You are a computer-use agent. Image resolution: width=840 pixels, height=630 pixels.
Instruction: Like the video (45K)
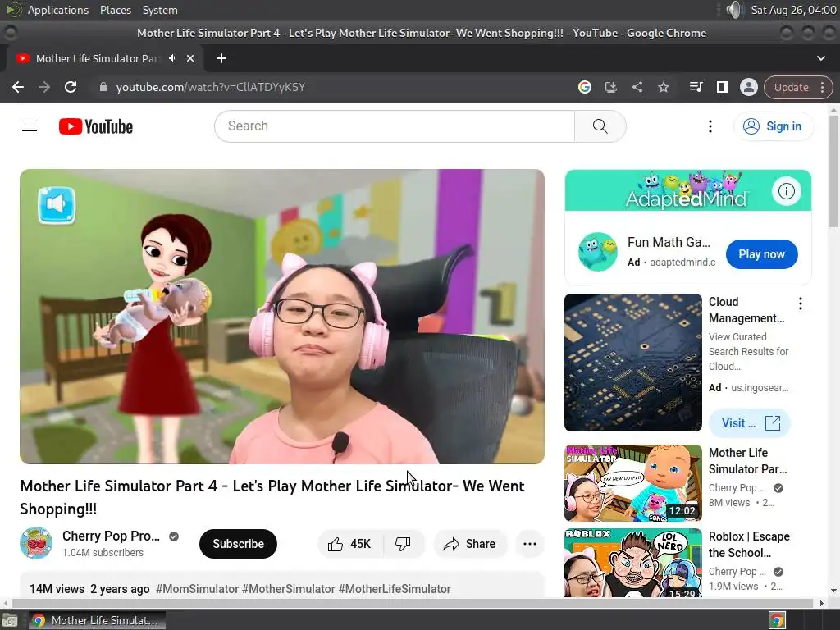pyautogui.click(x=350, y=544)
